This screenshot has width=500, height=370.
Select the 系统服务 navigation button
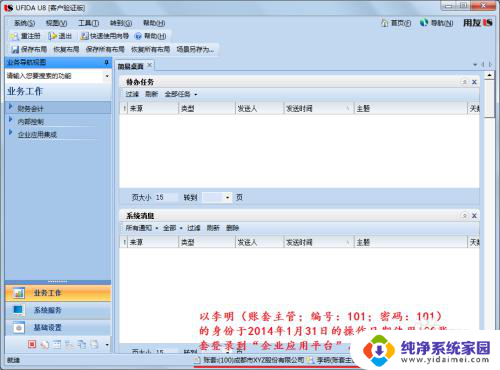pyautogui.click(x=58, y=310)
